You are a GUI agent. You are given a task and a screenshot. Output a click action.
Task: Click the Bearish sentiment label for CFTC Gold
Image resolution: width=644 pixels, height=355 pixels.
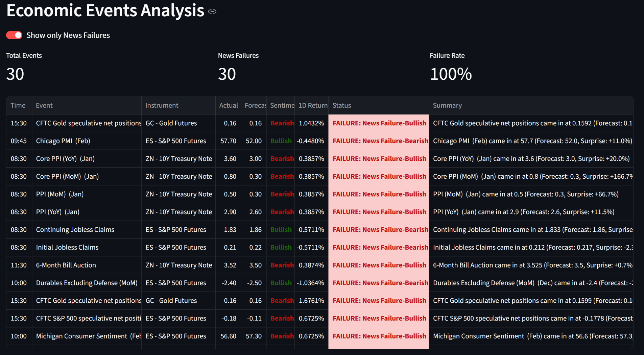(281, 123)
